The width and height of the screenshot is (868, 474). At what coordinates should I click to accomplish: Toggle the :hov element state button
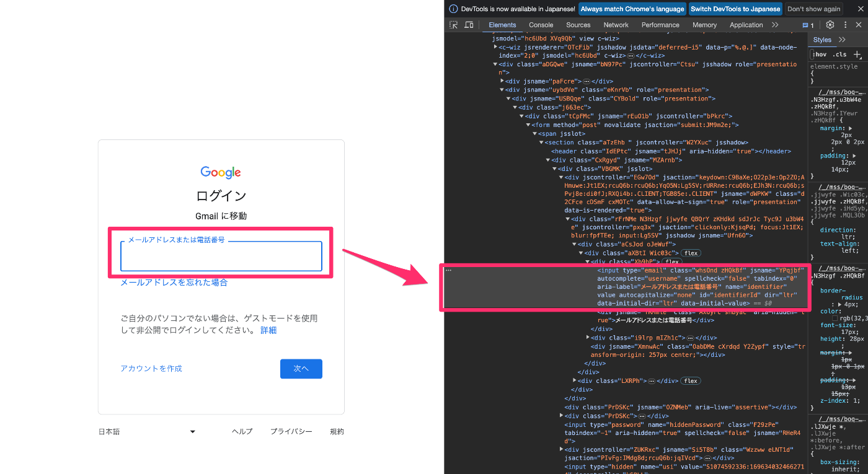820,54
